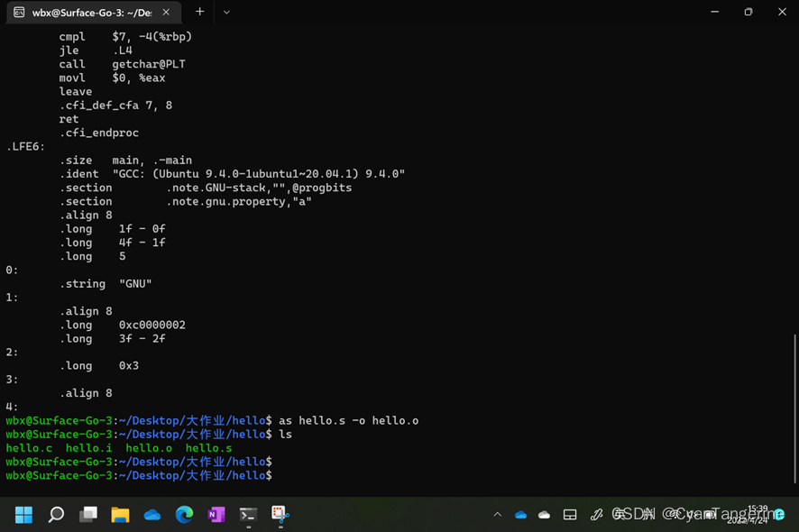Click the '.long 0x3' line
The image size is (799, 532).
[x=99, y=366]
